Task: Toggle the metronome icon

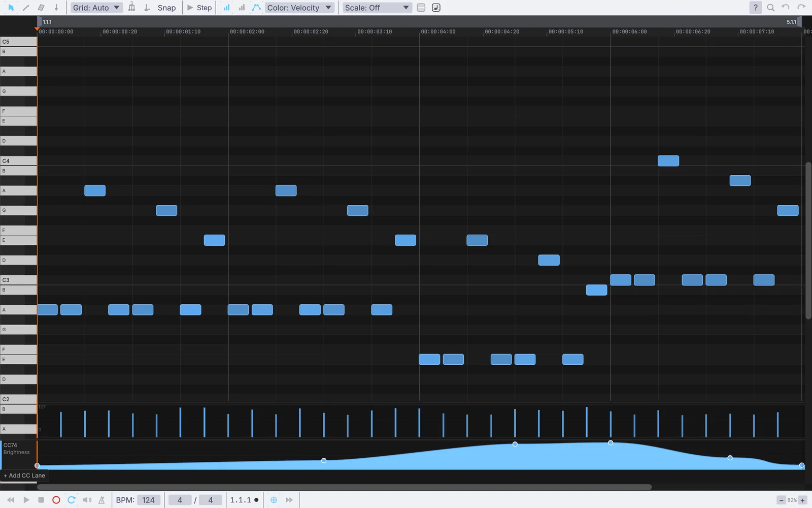Action: pyautogui.click(x=101, y=500)
